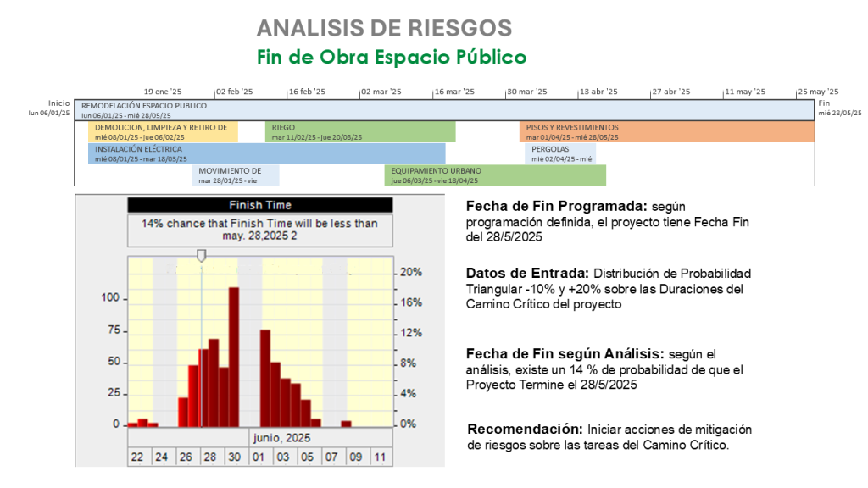The width and height of the screenshot is (868, 488).
Task: Select the MOVIMIENTO DE task bar
Action: click(236, 175)
